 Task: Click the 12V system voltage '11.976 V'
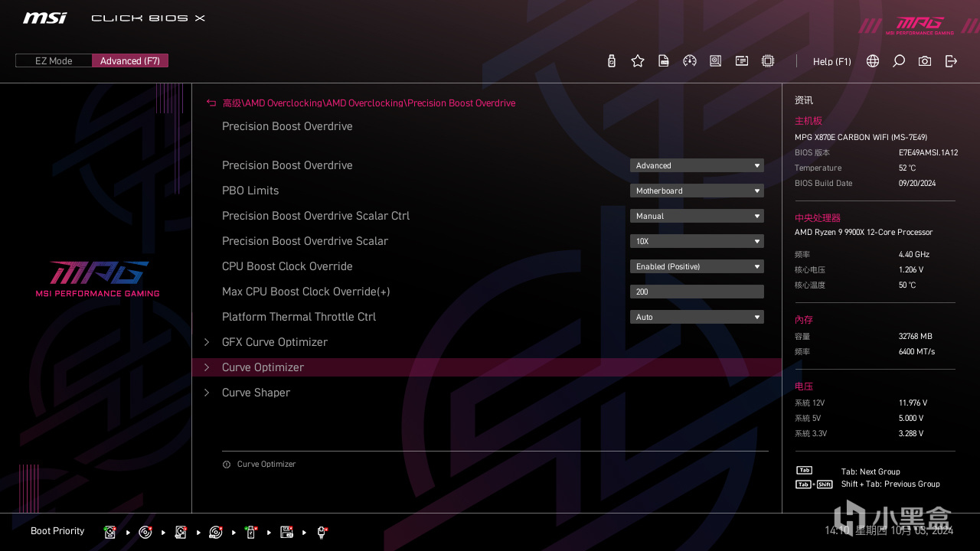point(913,403)
